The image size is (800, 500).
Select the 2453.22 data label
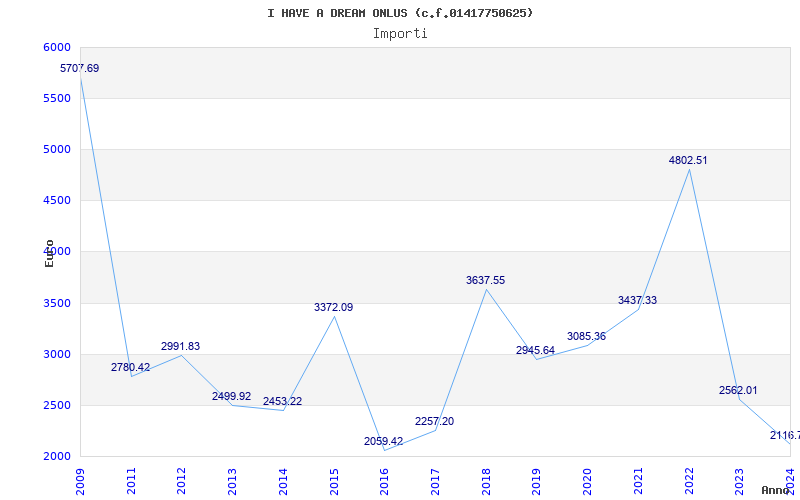click(283, 402)
